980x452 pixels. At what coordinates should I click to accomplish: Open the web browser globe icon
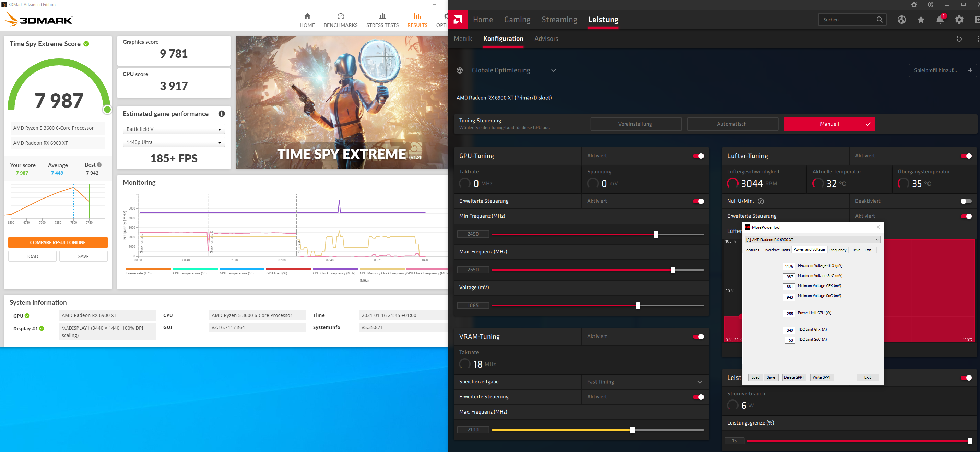901,20
